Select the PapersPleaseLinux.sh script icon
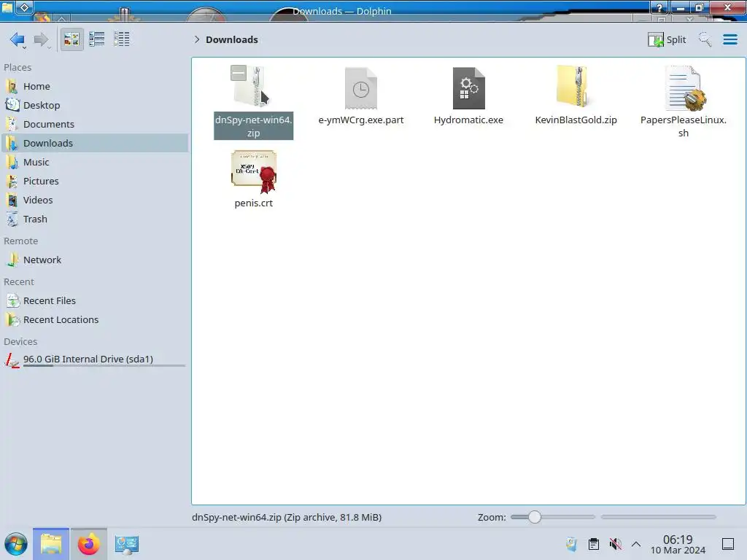The image size is (747, 560). [x=684, y=88]
